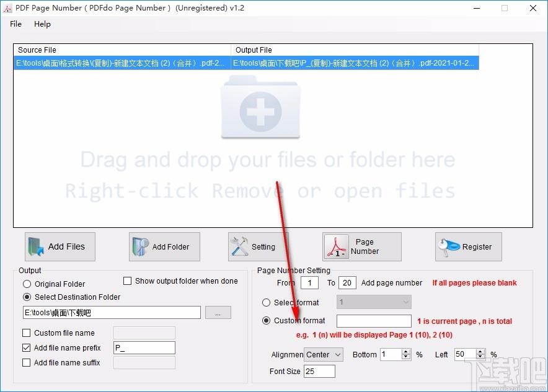This screenshot has height=392, width=548.
Task: Click the Bottom percent input field
Action: click(x=391, y=354)
